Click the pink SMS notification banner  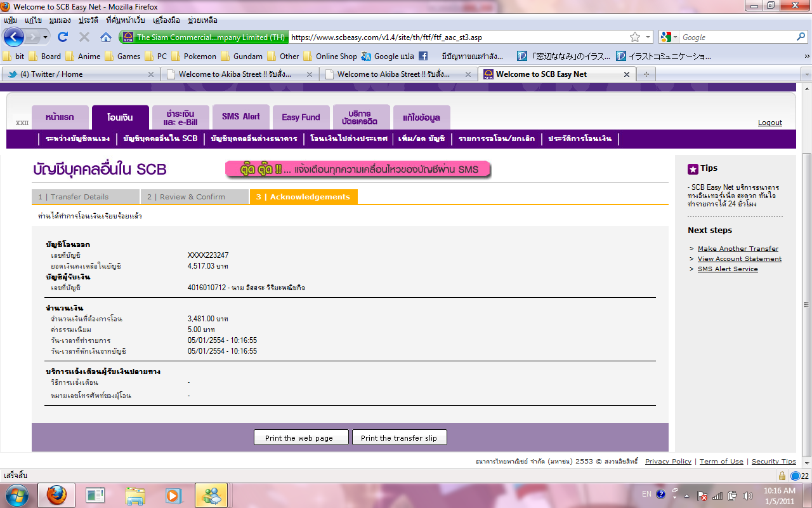[x=359, y=170]
